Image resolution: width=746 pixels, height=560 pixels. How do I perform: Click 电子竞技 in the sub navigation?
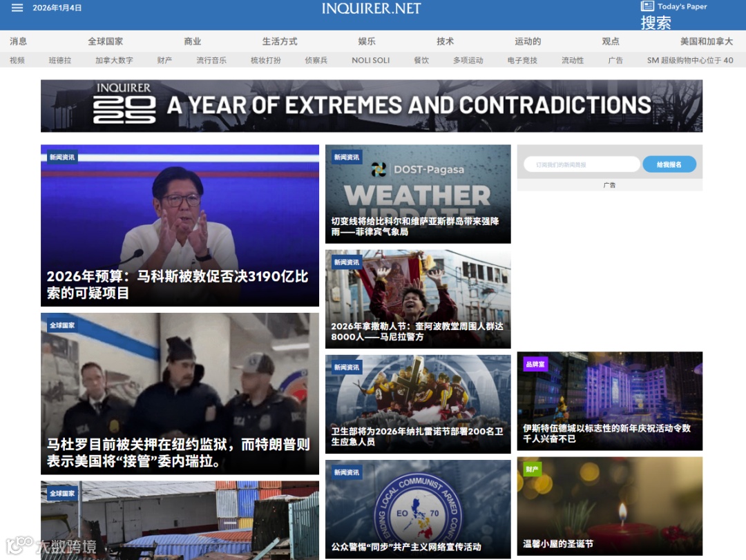pos(522,60)
